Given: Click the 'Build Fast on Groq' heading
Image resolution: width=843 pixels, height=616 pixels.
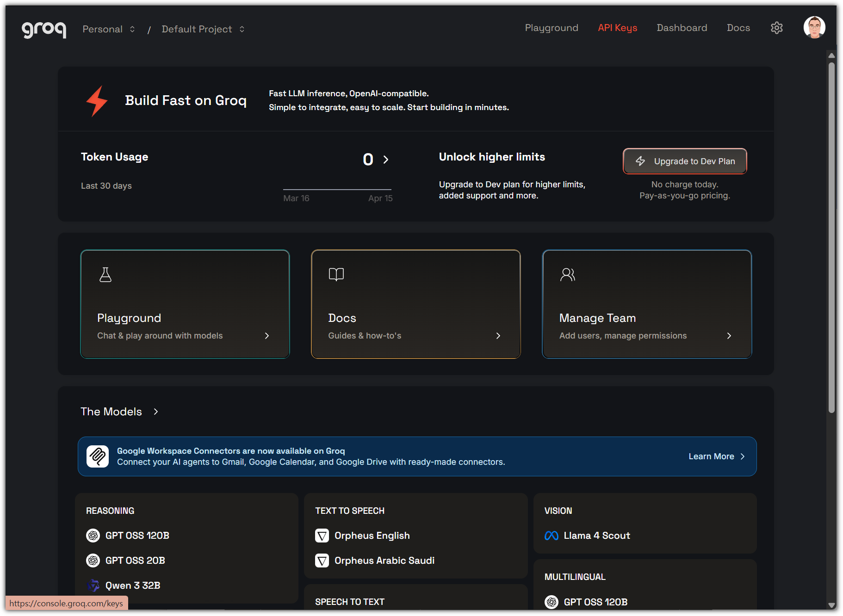Looking at the screenshot, I should pos(186,100).
